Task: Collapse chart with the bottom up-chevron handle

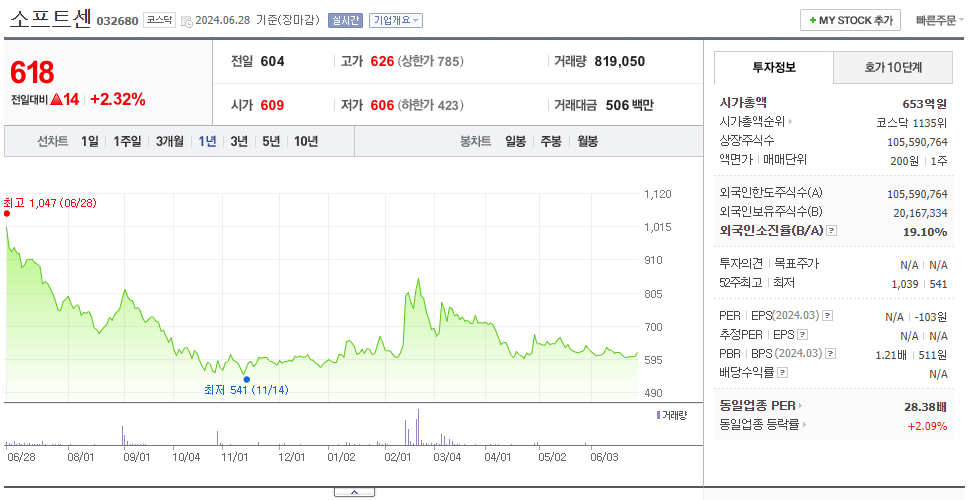Action: 354,492
